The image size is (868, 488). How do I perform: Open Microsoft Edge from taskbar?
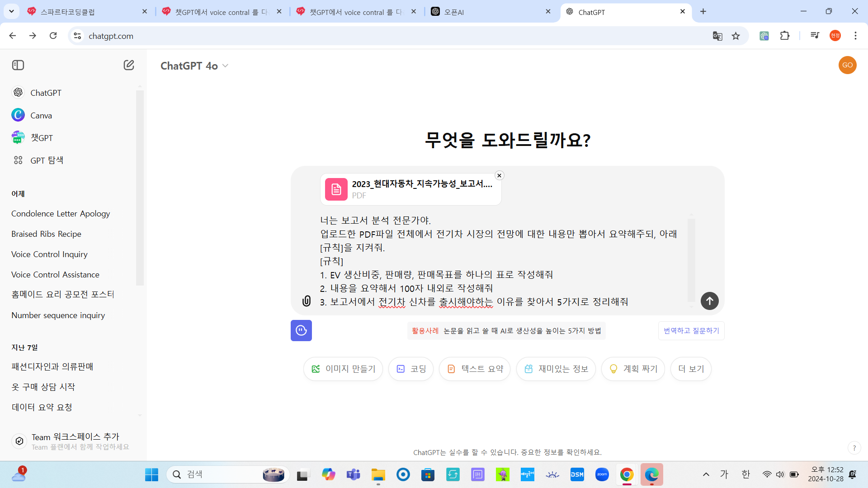[651, 474]
